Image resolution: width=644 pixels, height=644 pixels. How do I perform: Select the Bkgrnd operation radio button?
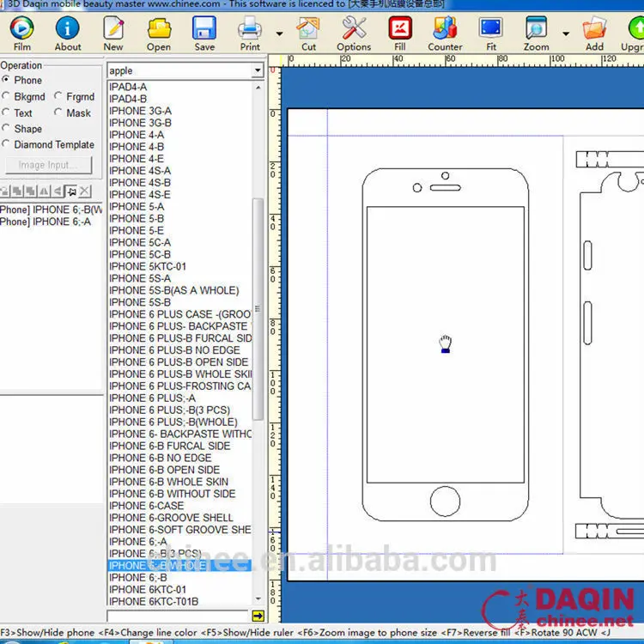point(7,97)
